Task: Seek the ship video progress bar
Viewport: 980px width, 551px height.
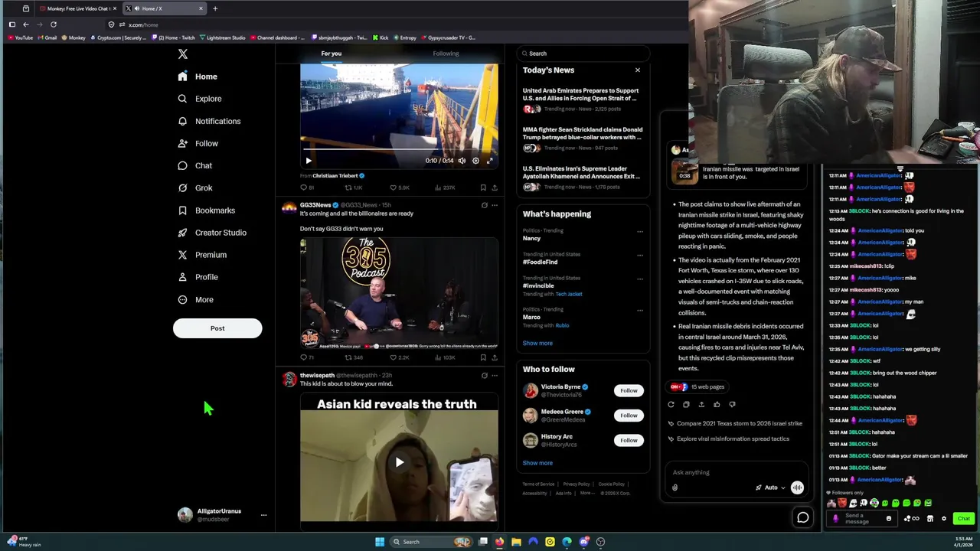Action: [399, 150]
